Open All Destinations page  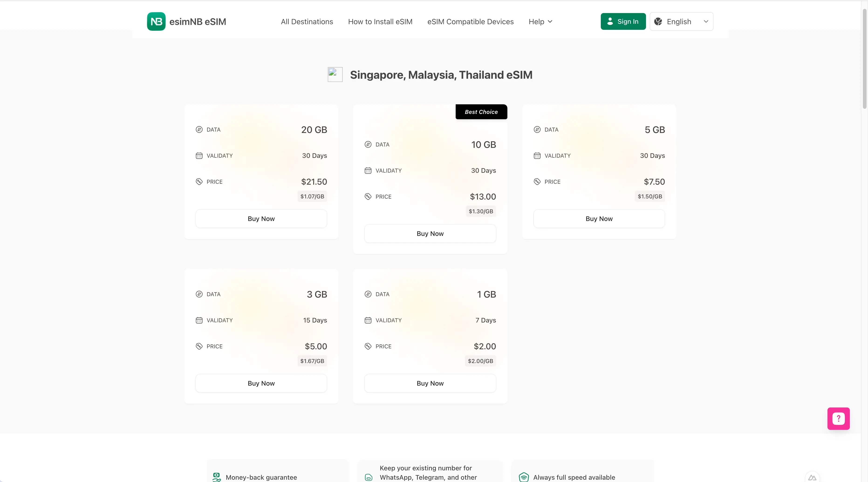click(307, 22)
